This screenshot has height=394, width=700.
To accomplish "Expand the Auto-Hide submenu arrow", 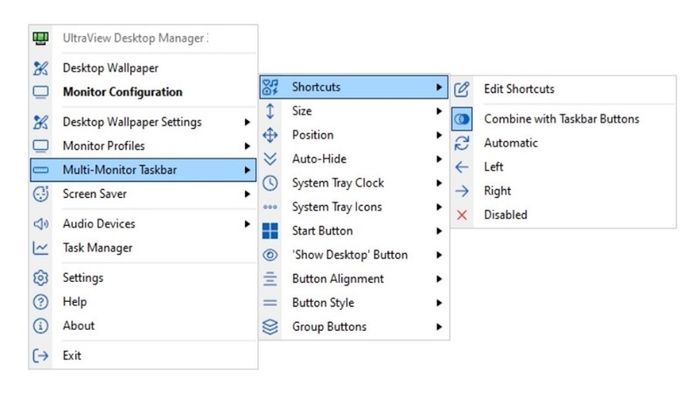I will click(439, 159).
